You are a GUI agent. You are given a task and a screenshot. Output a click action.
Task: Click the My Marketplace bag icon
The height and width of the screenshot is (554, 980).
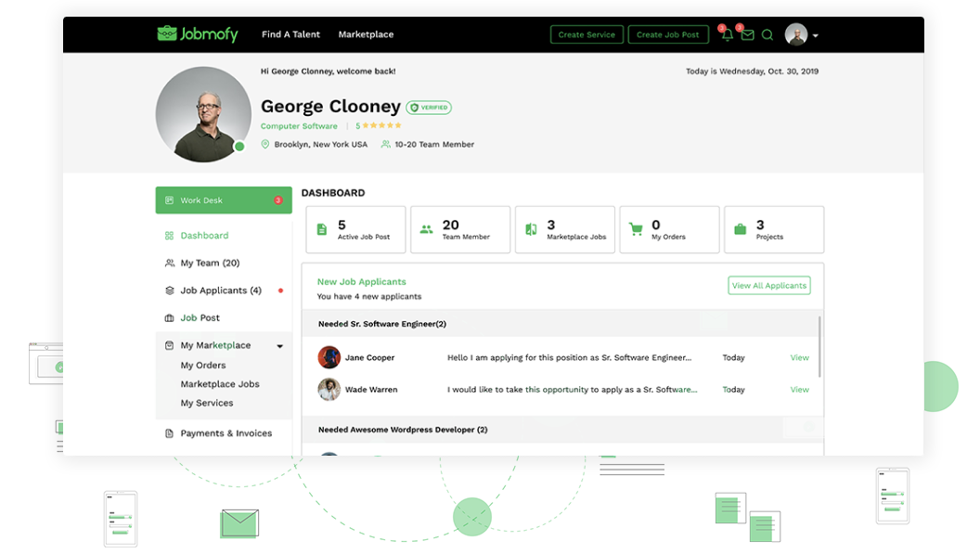170,345
